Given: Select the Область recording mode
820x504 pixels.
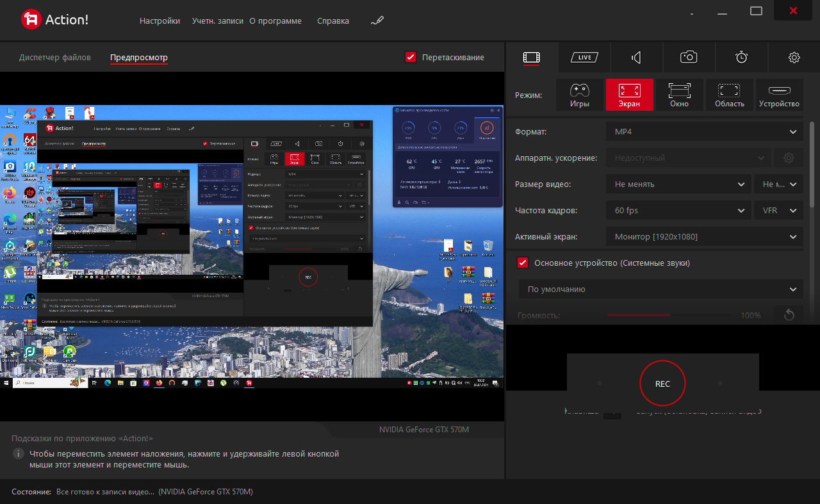Looking at the screenshot, I should 729,95.
